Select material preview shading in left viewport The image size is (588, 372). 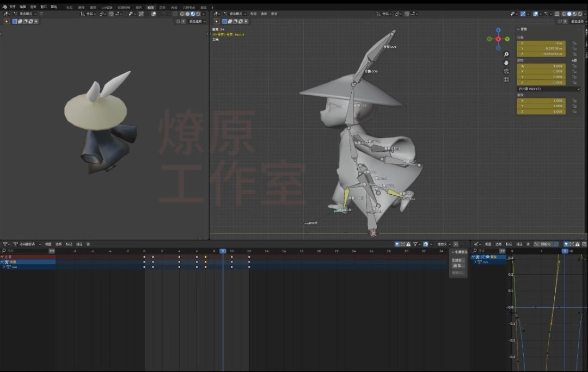[x=193, y=14]
